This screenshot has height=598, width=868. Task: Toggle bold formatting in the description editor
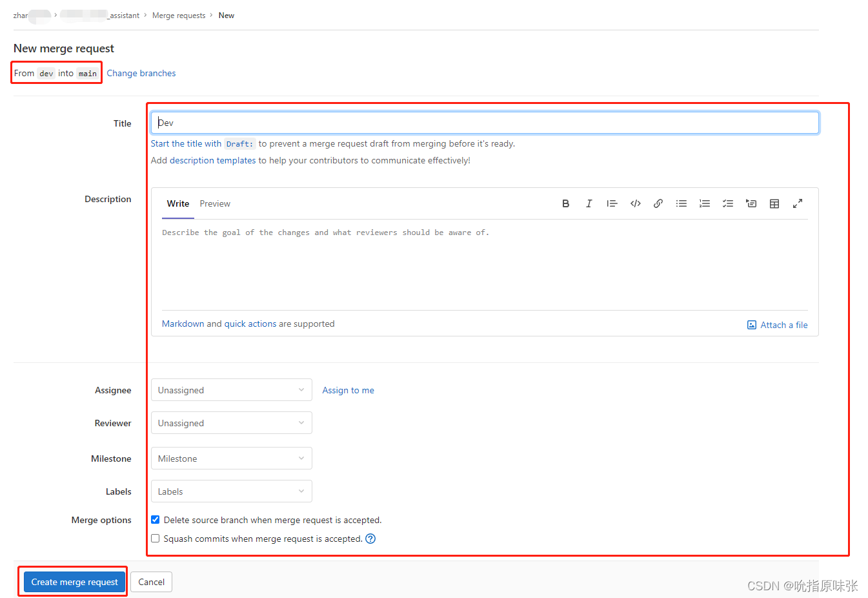point(565,203)
